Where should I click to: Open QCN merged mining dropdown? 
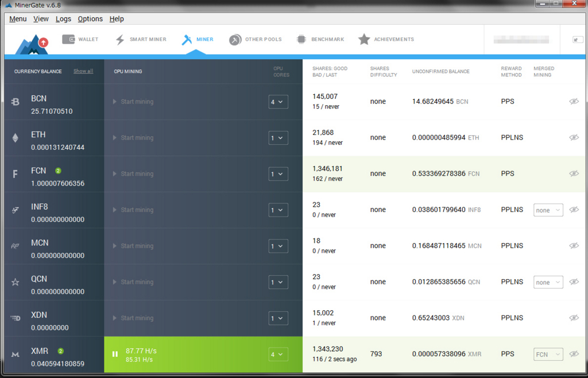tap(548, 282)
